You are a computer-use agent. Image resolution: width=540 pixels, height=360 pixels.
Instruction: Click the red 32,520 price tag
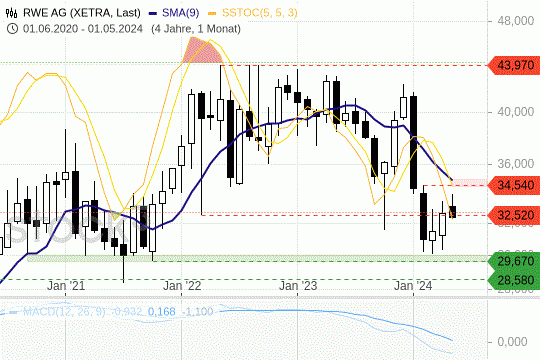514,215
